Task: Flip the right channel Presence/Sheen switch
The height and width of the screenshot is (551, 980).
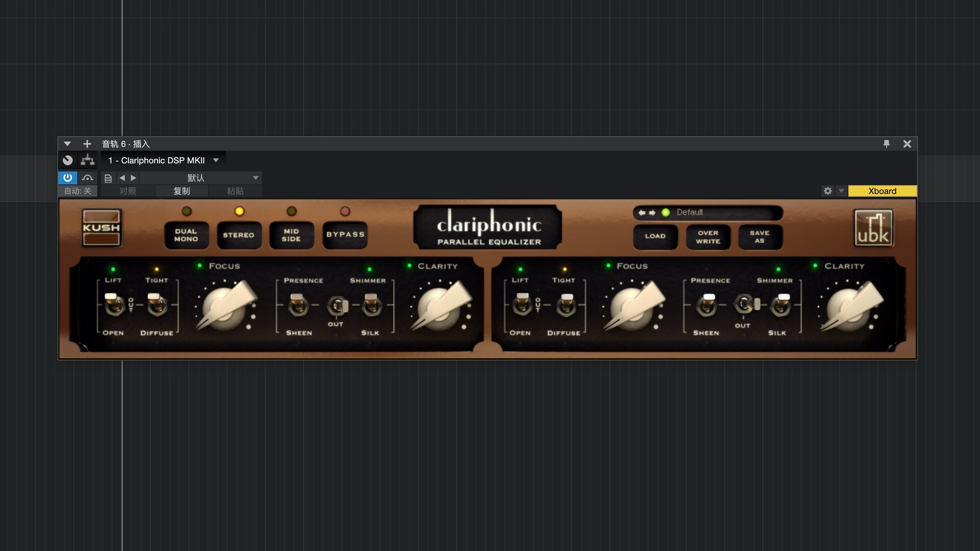Action: (x=707, y=304)
